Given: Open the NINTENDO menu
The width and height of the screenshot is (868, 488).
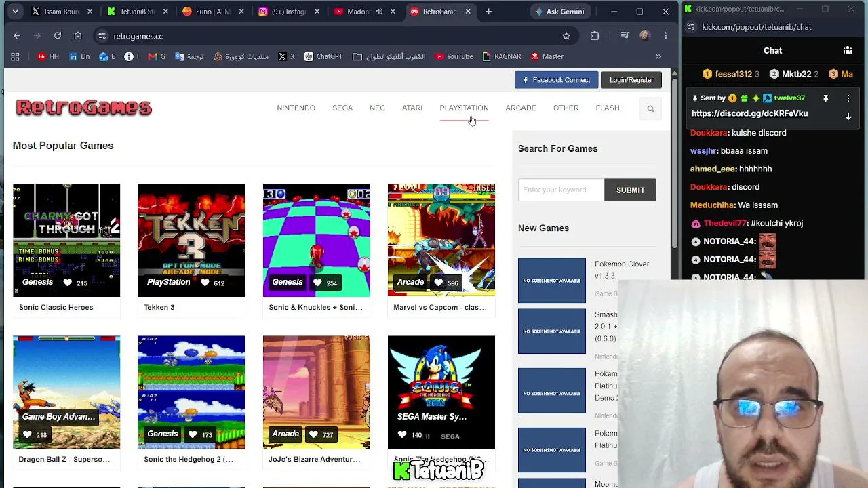Looking at the screenshot, I should (x=296, y=108).
